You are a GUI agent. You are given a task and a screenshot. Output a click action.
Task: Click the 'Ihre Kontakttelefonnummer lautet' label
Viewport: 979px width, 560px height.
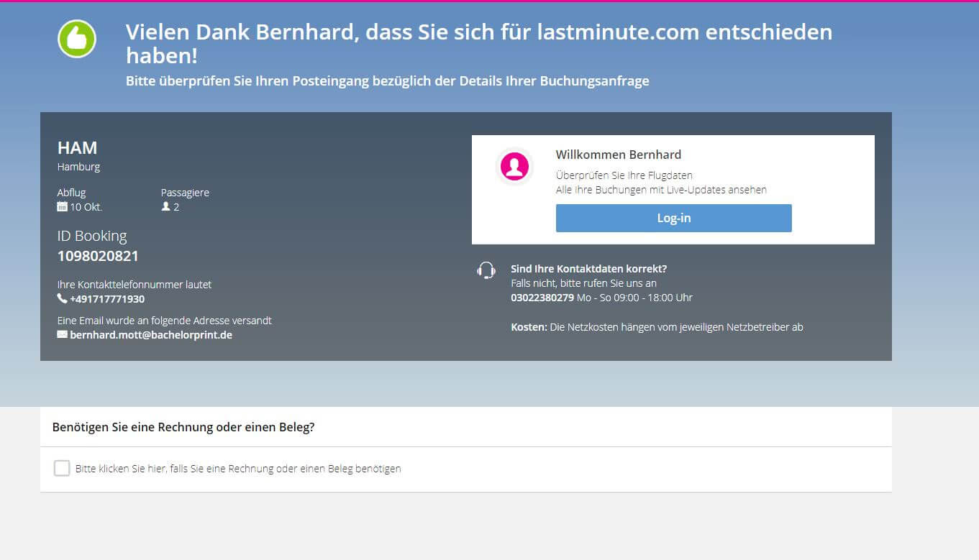[135, 285]
